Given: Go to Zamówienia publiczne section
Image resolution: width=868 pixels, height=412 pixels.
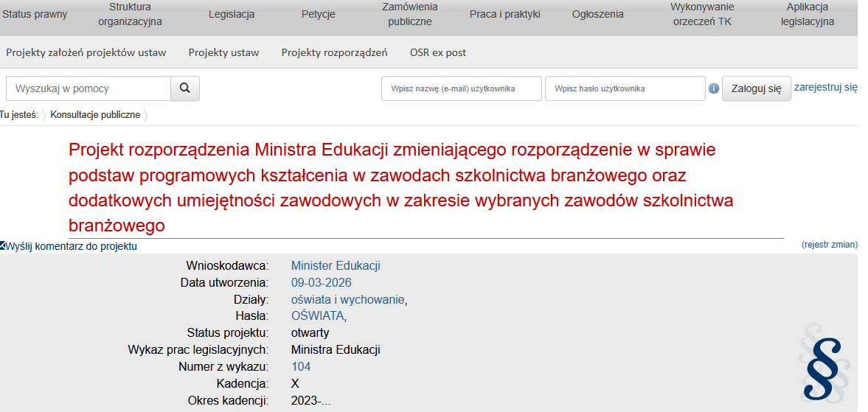Looking at the screenshot, I should pos(409,14).
